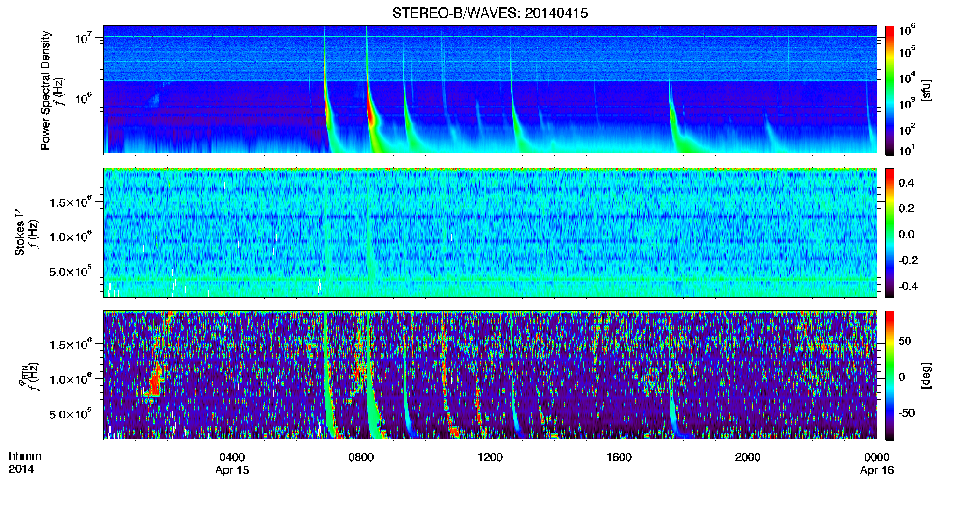980x505 pixels.
Task: Click the φ RTN spectrogram panel
Action: 490,375
